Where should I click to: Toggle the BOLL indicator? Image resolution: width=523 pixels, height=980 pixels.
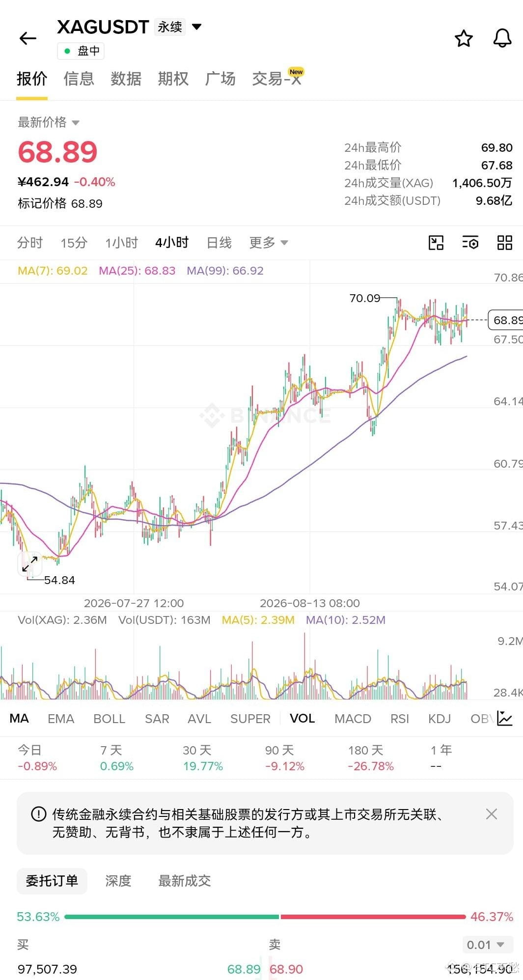[x=110, y=719]
